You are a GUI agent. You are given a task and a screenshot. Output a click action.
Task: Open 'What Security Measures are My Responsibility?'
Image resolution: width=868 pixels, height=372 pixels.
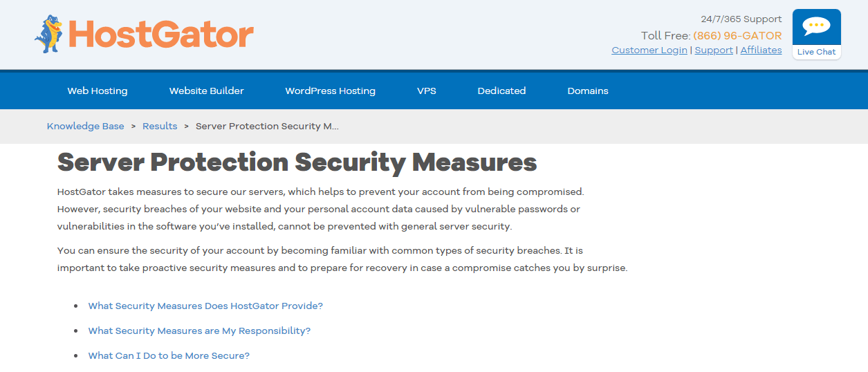(199, 331)
